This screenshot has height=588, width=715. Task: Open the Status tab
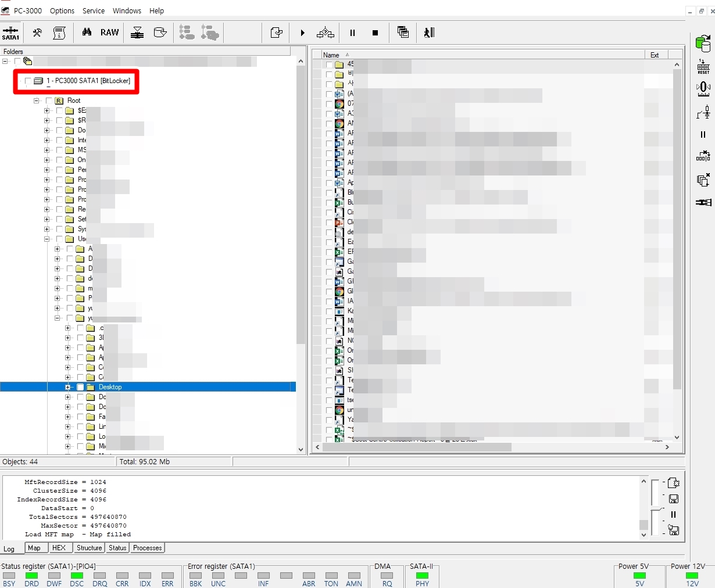coord(117,547)
